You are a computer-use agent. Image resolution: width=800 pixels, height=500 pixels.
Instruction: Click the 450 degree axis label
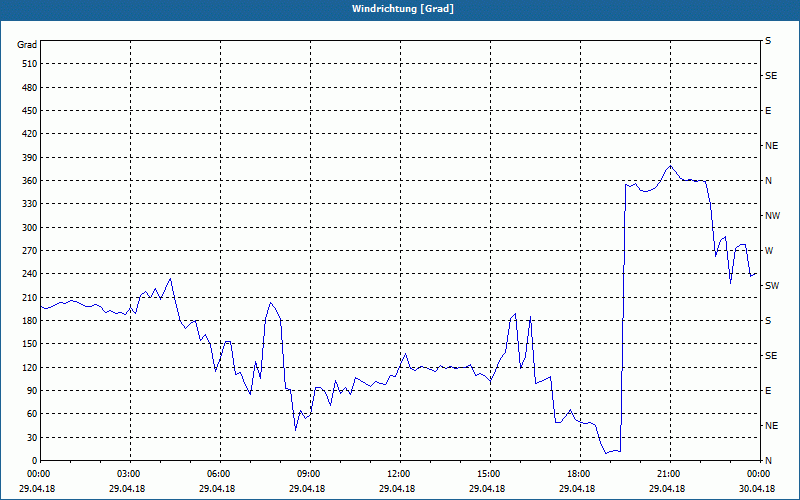pos(31,111)
